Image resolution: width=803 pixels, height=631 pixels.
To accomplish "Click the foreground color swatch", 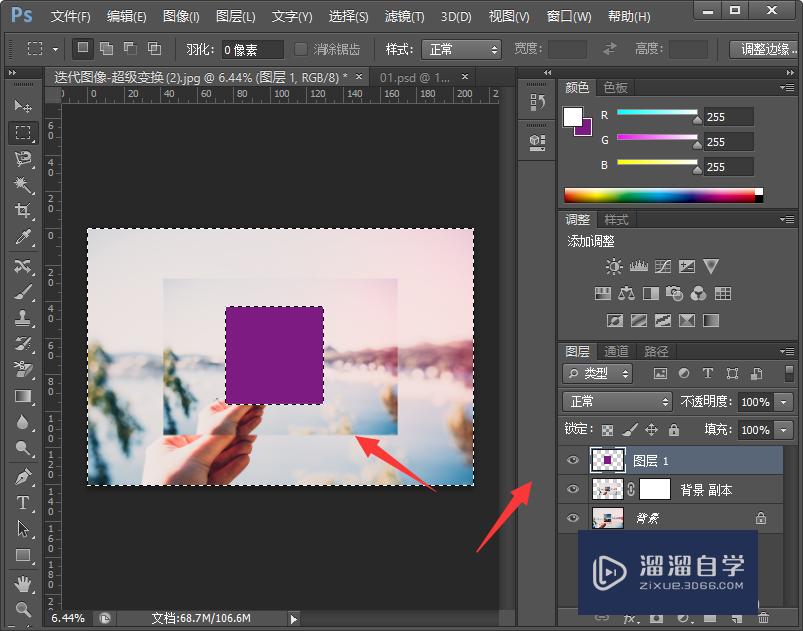I will coord(572,116).
